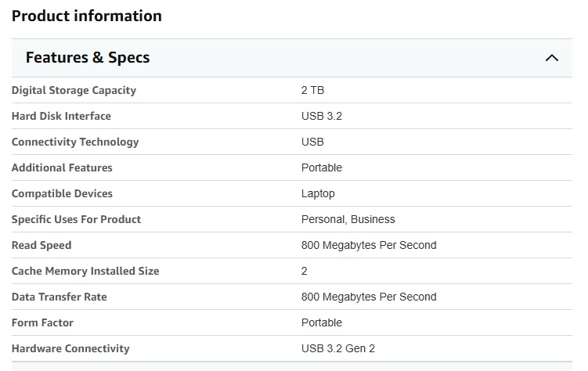Click the Product information heading

tap(87, 16)
